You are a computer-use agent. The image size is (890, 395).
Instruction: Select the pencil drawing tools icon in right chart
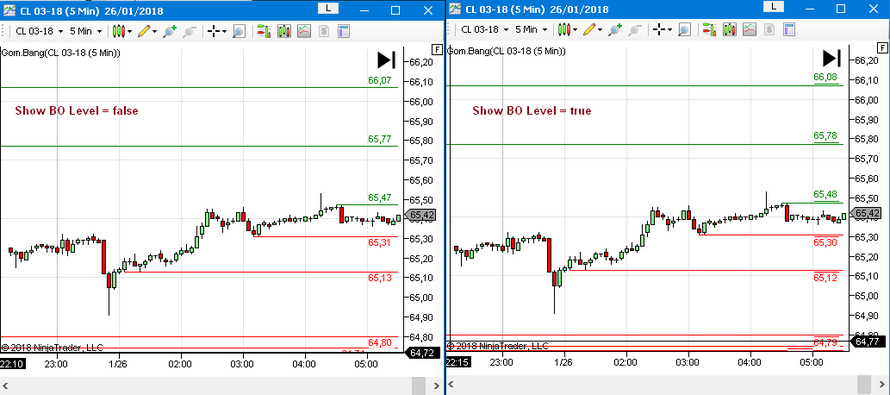coord(589,30)
